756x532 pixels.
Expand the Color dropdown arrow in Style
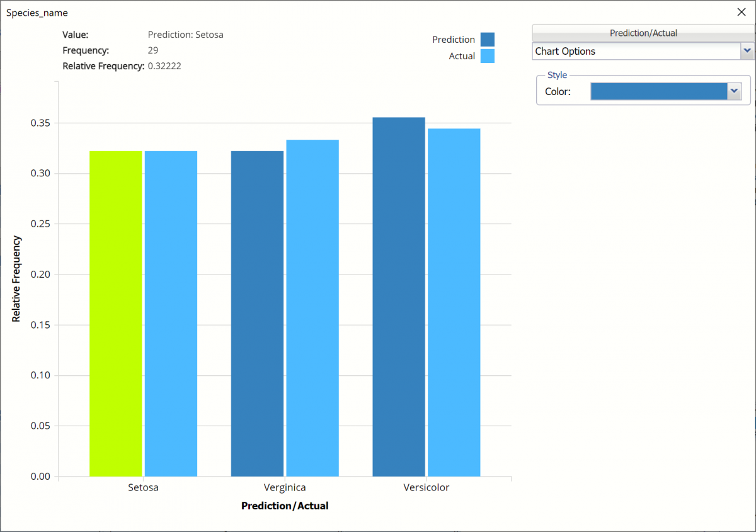pyautogui.click(x=733, y=91)
